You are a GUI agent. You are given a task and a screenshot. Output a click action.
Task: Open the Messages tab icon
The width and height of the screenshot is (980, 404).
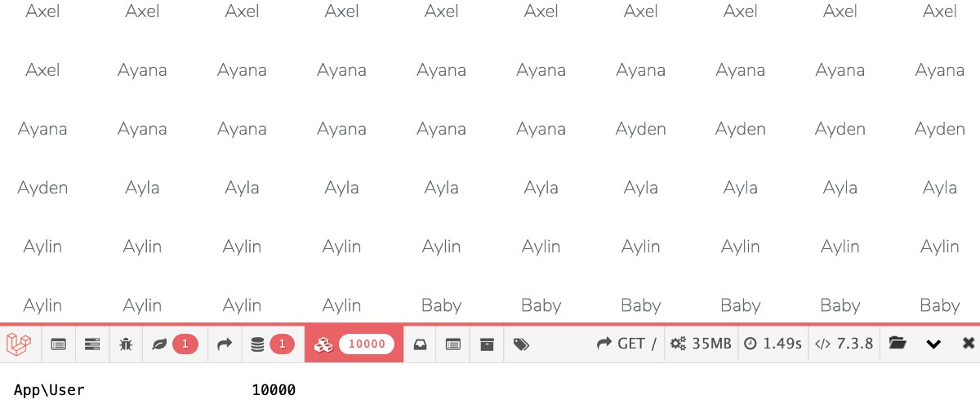(x=59, y=344)
